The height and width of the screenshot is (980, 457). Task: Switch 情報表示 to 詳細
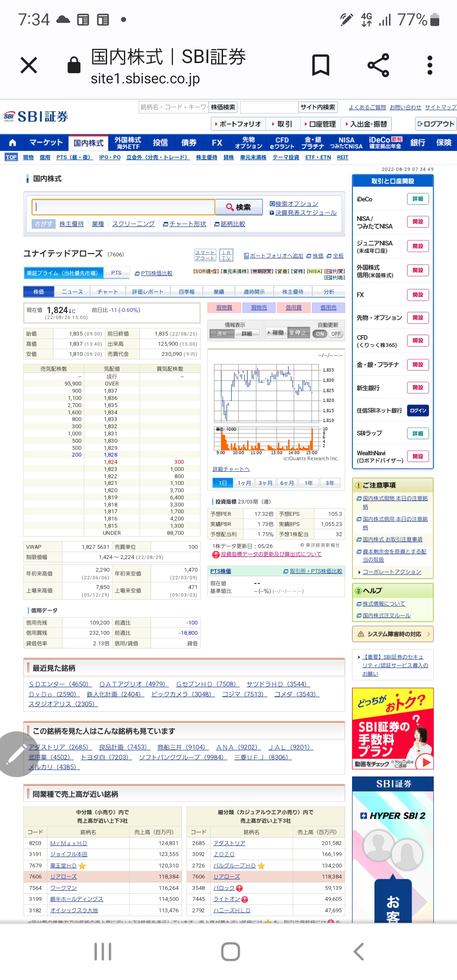point(247,334)
